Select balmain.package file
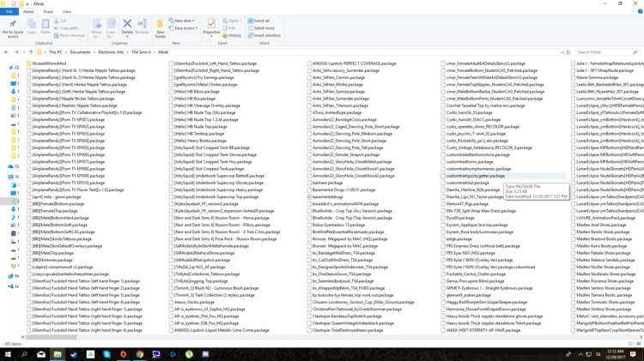The width and height of the screenshot is (644, 361). pyautogui.click(x=327, y=183)
